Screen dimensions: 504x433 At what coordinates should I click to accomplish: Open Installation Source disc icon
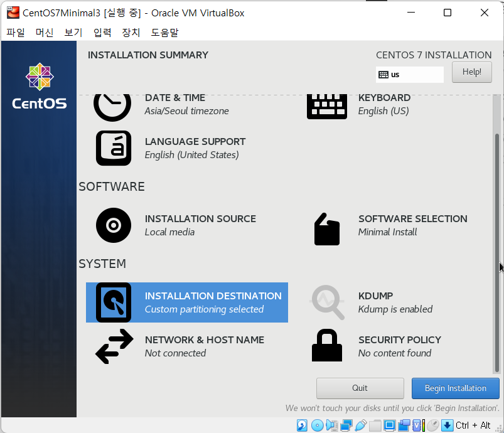click(x=114, y=225)
